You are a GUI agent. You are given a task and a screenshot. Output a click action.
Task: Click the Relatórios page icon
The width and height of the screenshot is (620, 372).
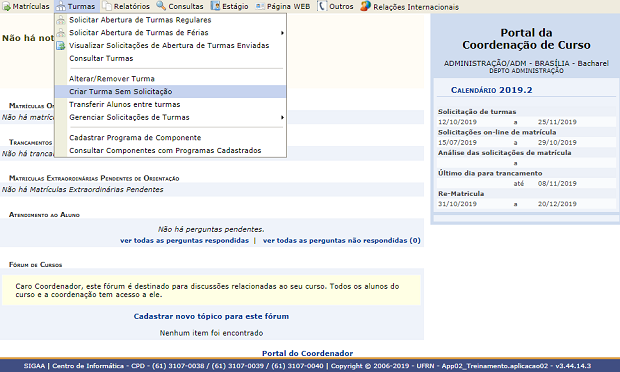tap(107, 6)
